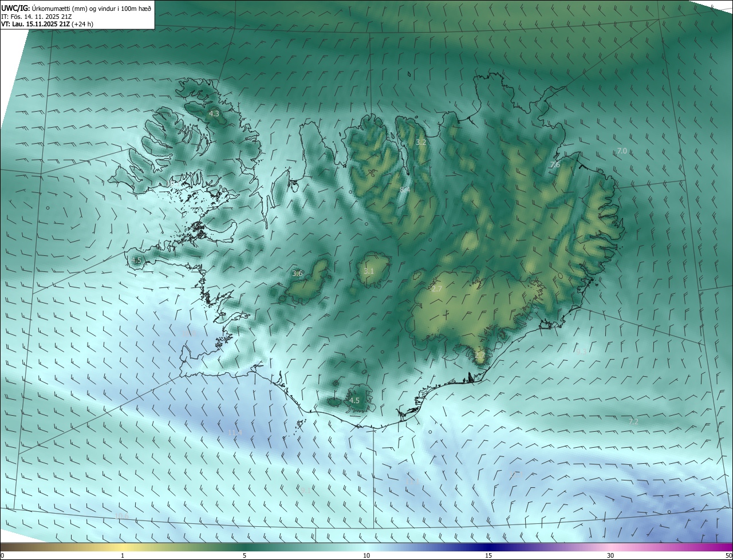Pick the yellow colour band above tick 1
The width and height of the screenshot is (733, 560).
tap(123, 547)
